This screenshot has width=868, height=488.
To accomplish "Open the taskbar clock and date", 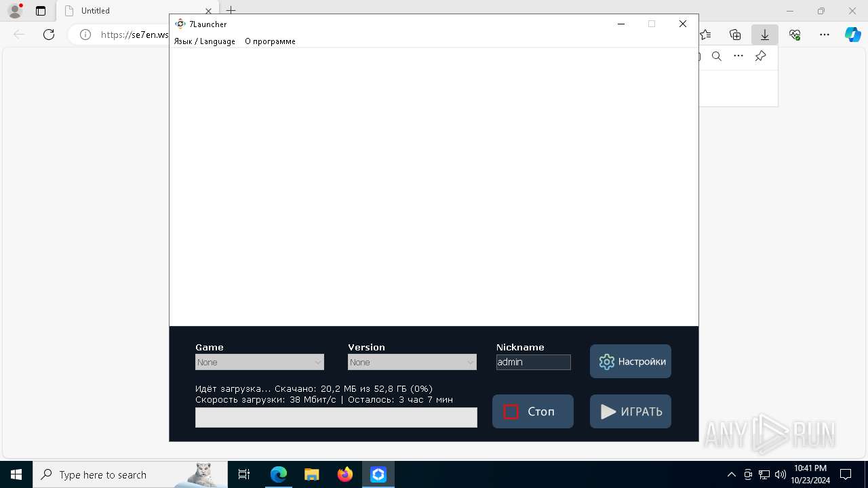I will 810,474.
